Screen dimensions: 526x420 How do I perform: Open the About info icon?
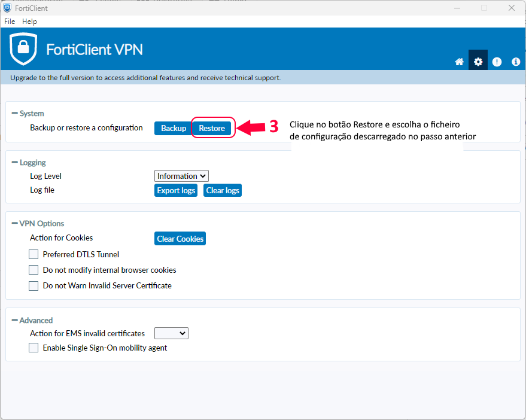pos(516,62)
